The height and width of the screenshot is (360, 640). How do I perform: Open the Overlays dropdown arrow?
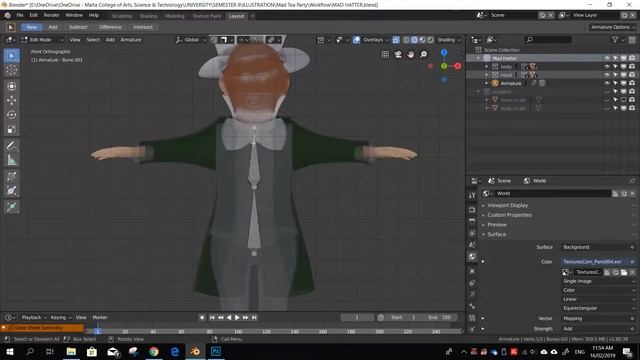(386, 40)
